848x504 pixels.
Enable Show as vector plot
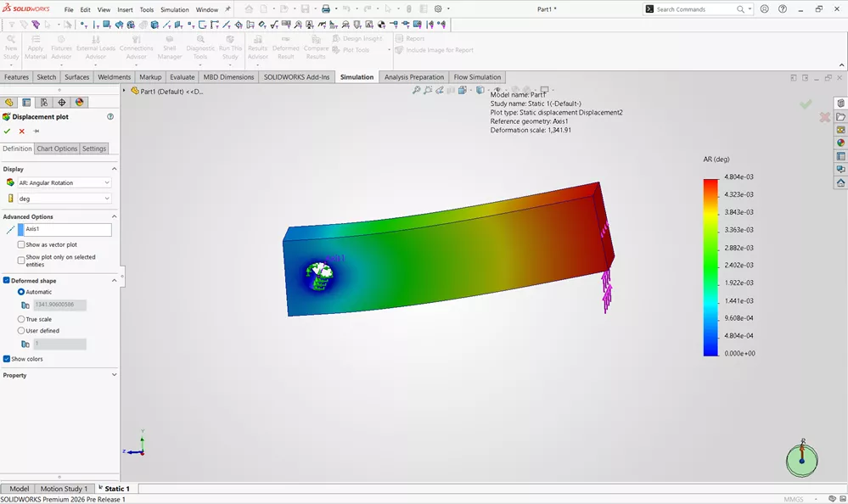coord(20,244)
